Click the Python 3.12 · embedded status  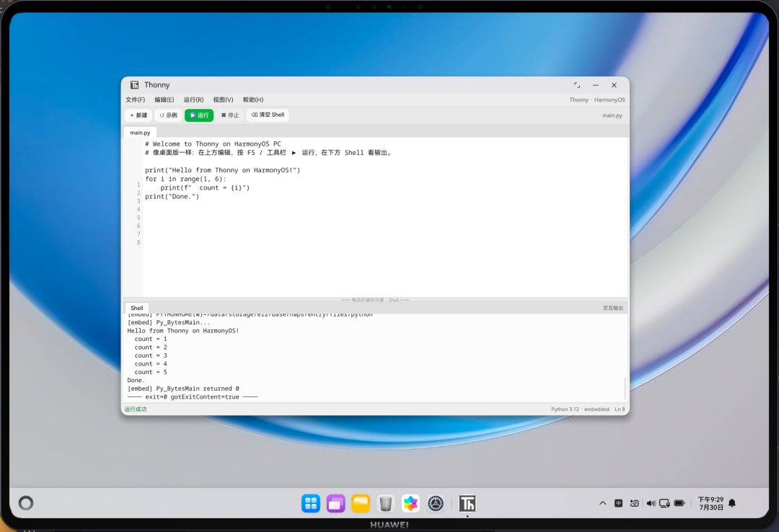tap(580, 409)
